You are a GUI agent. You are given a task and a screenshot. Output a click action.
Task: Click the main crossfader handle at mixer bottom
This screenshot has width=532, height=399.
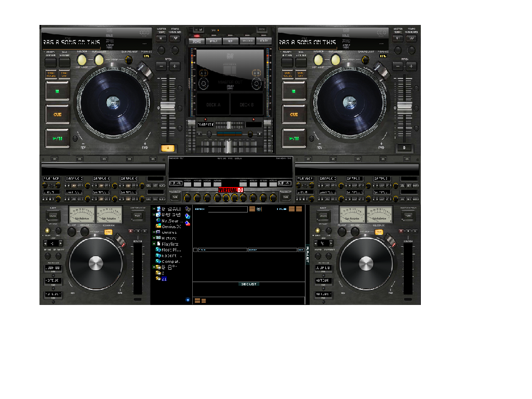[x=229, y=146]
